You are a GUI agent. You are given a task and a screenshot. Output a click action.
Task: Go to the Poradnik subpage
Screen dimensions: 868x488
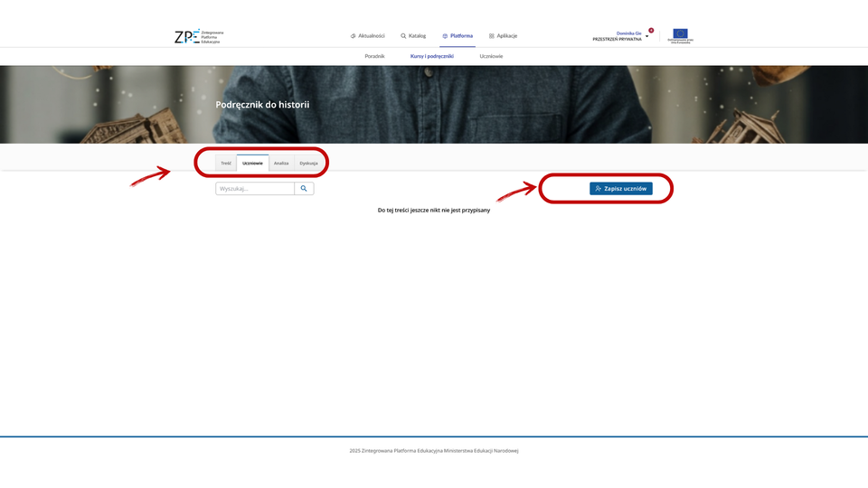click(374, 56)
